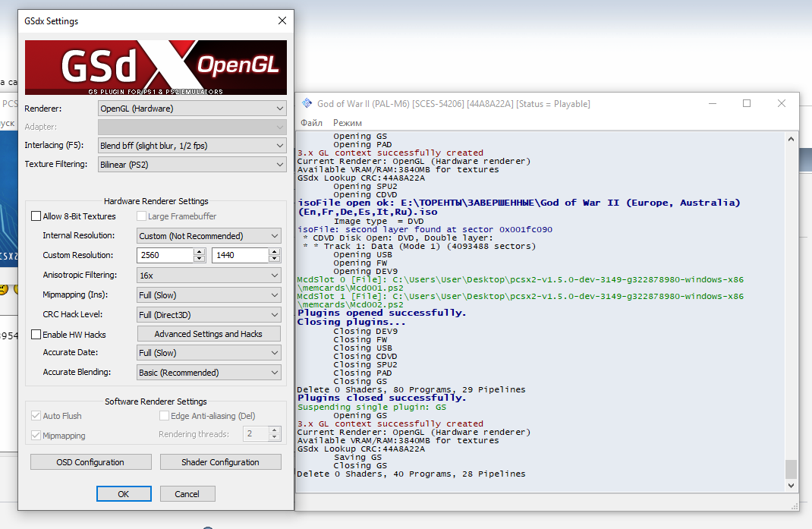Screen dimensions: 812x529
Task: Click the GSdx OpenGL logo banner
Action: [156, 68]
